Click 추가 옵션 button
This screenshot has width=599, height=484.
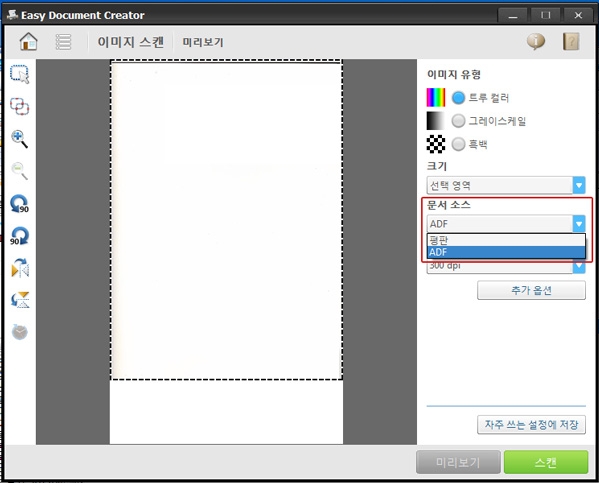point(531,290)
